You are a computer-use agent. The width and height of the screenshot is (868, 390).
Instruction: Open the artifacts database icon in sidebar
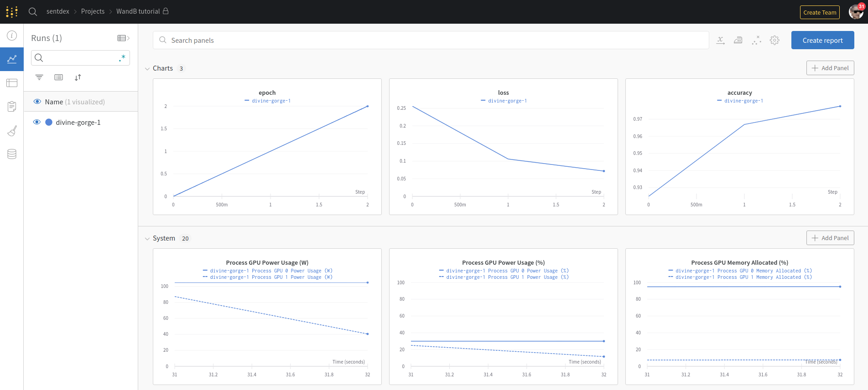[12, 154]
